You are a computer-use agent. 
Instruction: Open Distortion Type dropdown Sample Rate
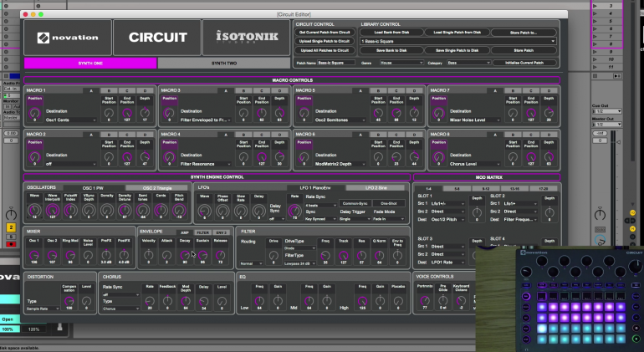43,309
